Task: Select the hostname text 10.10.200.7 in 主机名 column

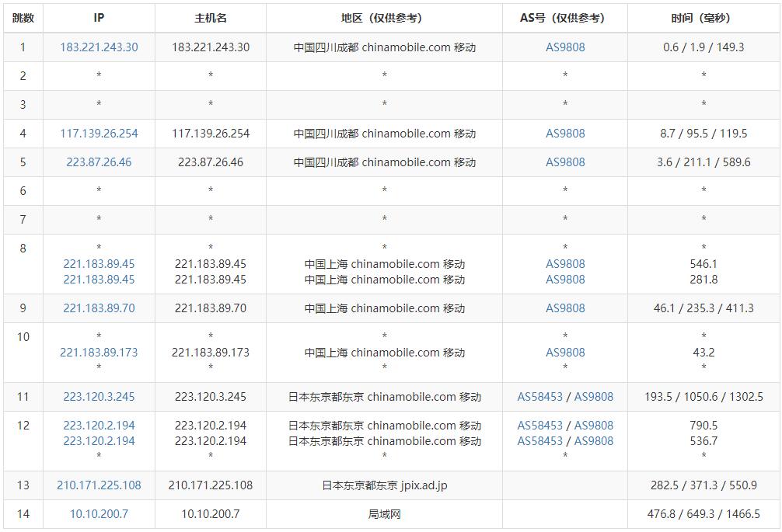Action: tap(211, 514)
